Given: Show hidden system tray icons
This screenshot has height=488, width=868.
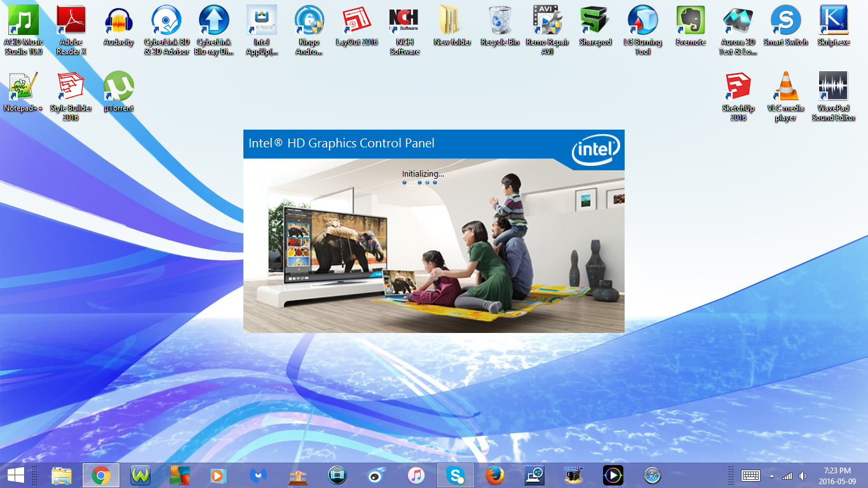Looking at the screenshot, I should tap(772, 476).
